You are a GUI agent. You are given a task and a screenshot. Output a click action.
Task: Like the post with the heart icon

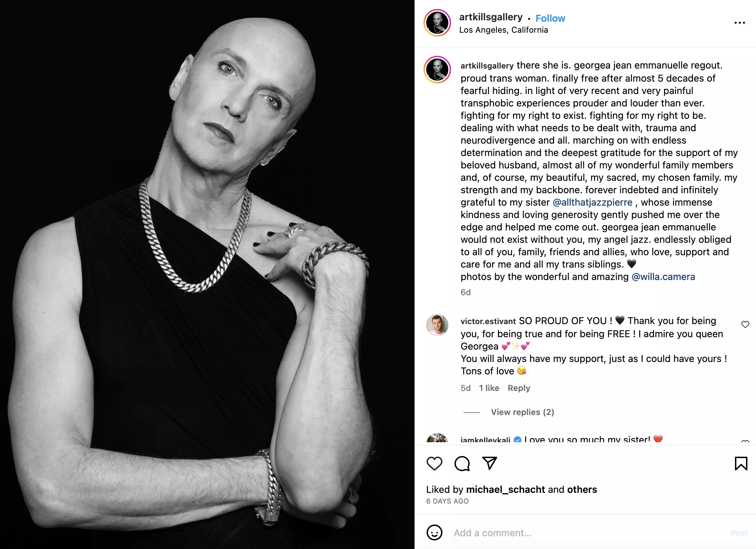(x=434, y=463)
